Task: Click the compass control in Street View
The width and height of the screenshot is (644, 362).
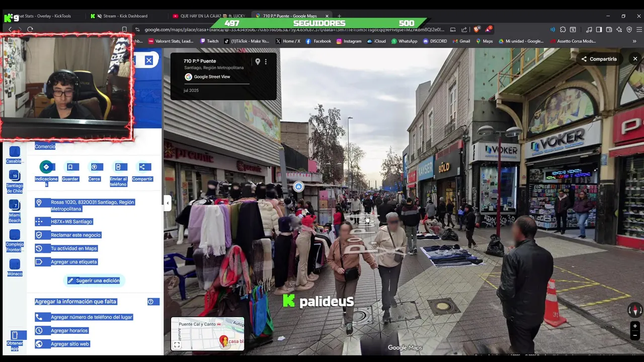Action: (x=635, y=310)
